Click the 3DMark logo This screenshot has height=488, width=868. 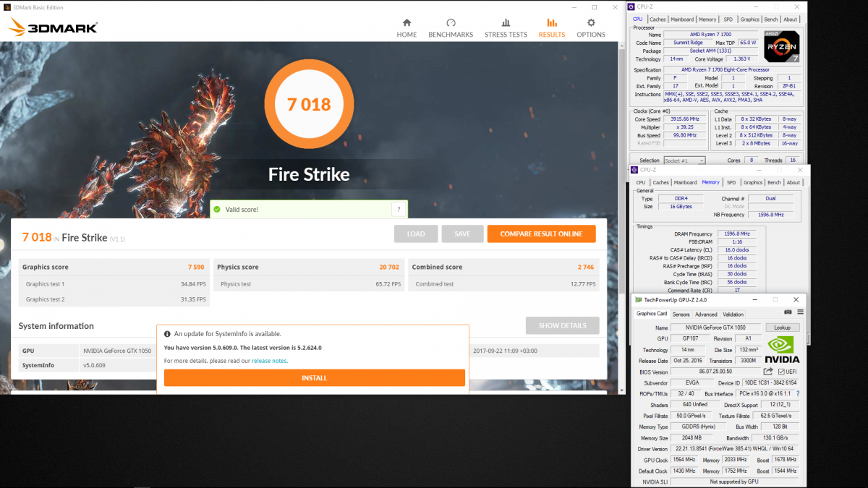53,28
